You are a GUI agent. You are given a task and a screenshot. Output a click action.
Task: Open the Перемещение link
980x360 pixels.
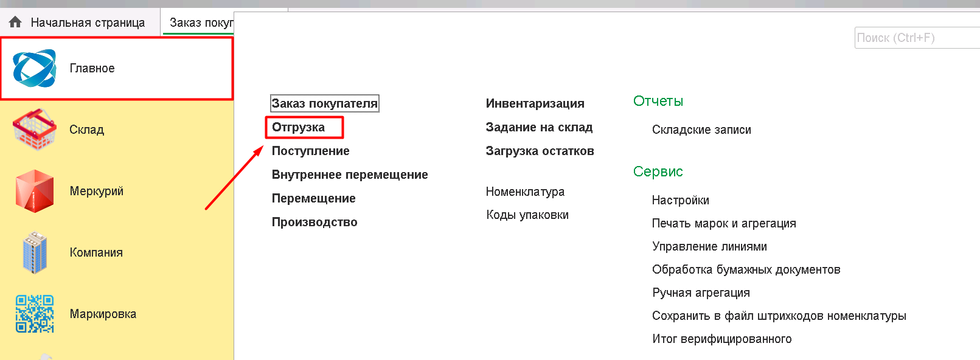point(313,198)
